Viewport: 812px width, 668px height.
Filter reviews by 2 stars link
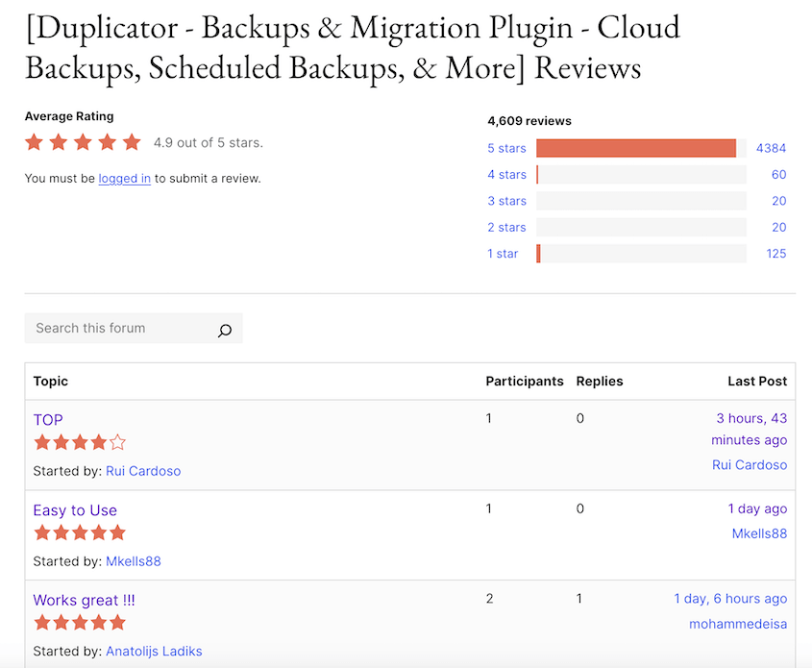tap(506, 228)
